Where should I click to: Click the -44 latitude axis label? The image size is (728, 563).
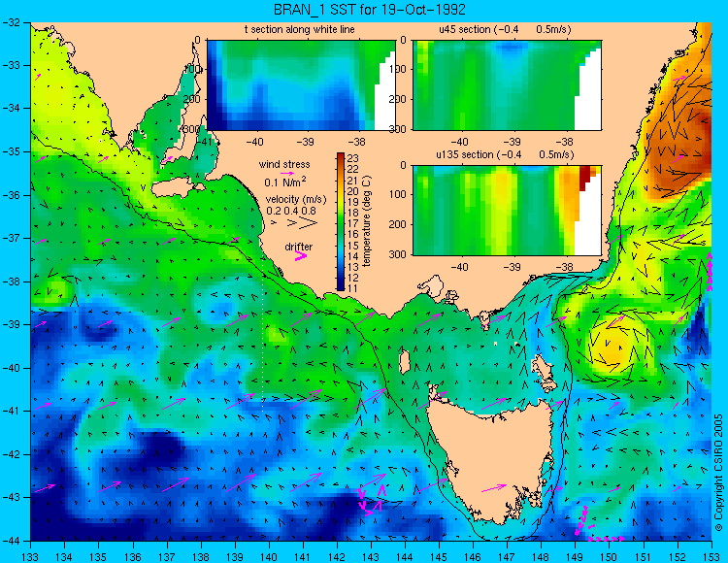pyautogui.click(x=11, y=541)
